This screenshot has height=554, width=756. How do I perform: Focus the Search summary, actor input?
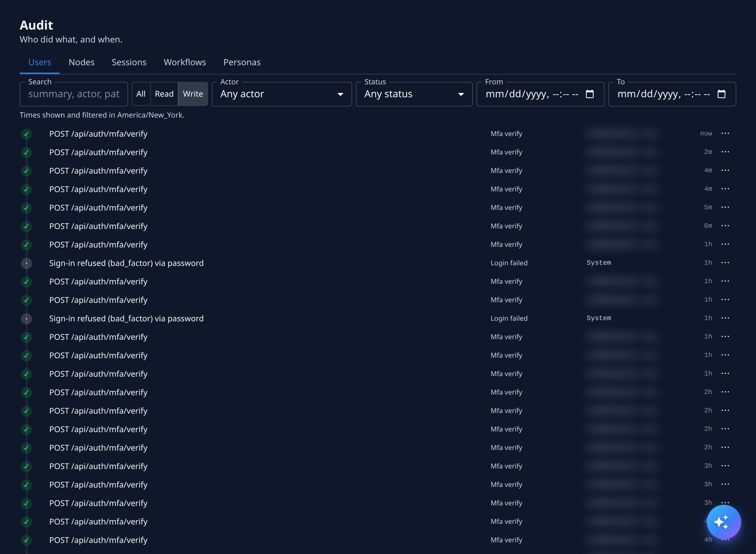coord(74,94)
